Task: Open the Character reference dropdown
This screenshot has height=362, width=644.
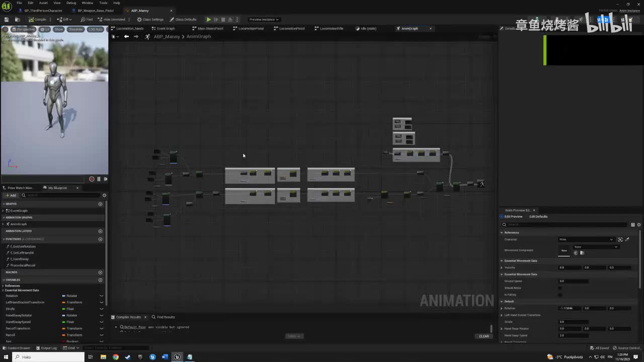Action: click(x=587, y=239)
